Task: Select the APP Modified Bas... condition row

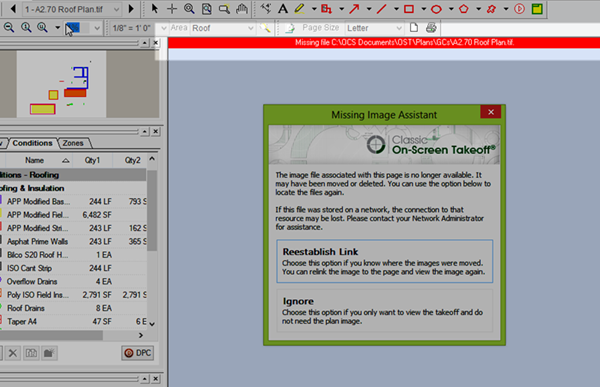Action: pyautogui.click(x=73, y=201)
